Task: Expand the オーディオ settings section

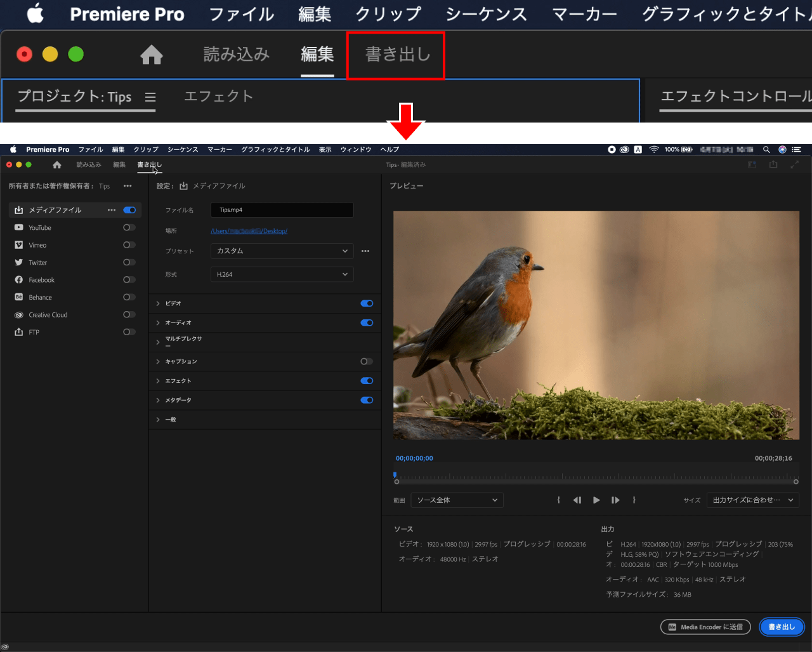Action: click(158, 323)
